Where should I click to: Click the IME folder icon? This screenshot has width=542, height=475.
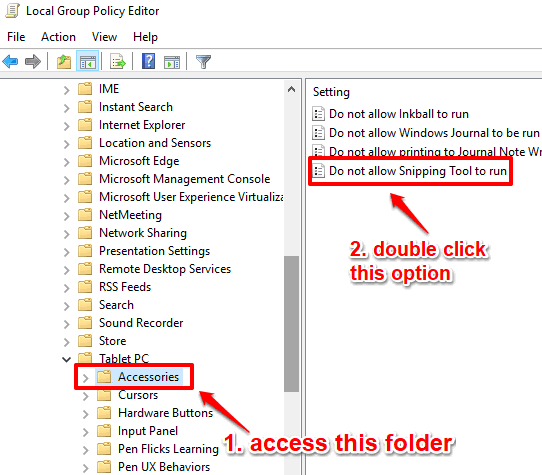(x=85, y=89)
